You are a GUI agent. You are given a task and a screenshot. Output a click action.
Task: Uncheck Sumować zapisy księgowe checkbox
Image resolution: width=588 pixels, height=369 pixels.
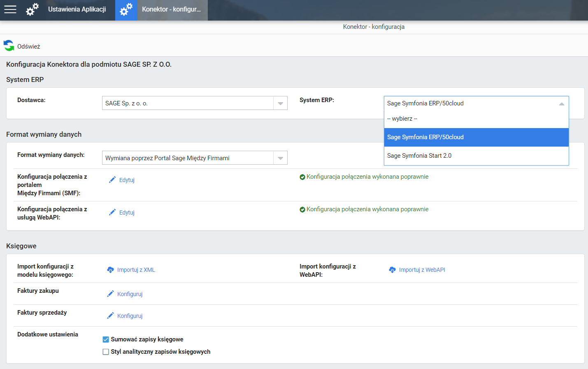106,339
